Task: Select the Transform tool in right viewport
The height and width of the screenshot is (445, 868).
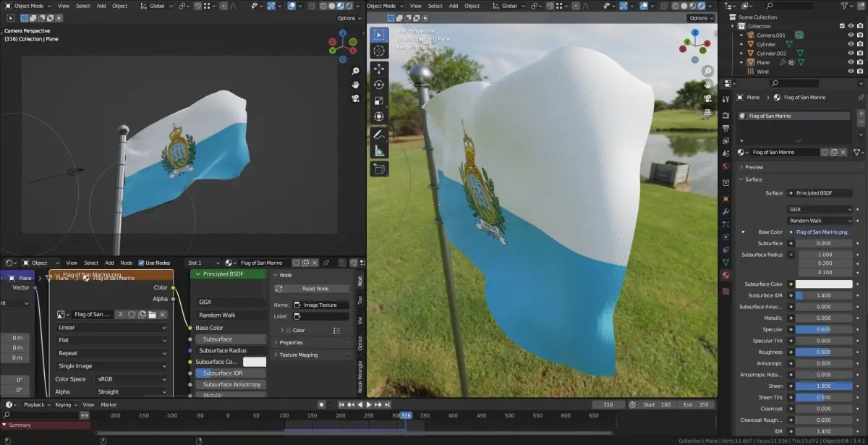Action: 379,116
